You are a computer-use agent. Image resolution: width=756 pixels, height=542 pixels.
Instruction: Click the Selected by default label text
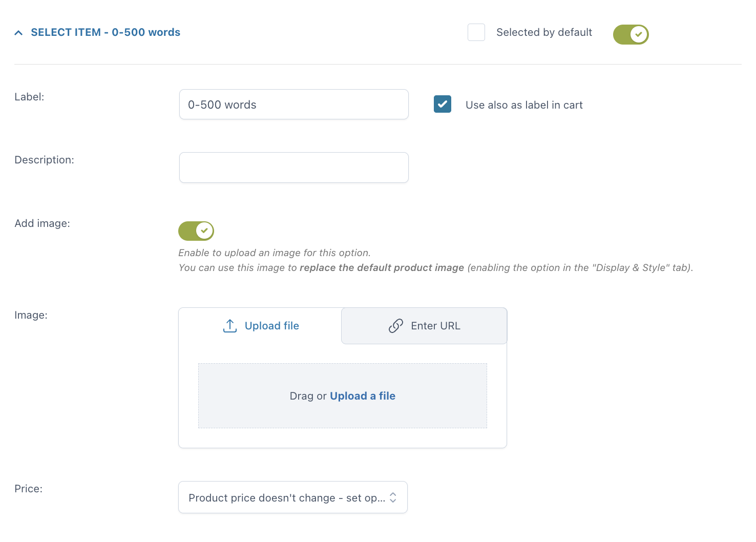click(544, 32)
